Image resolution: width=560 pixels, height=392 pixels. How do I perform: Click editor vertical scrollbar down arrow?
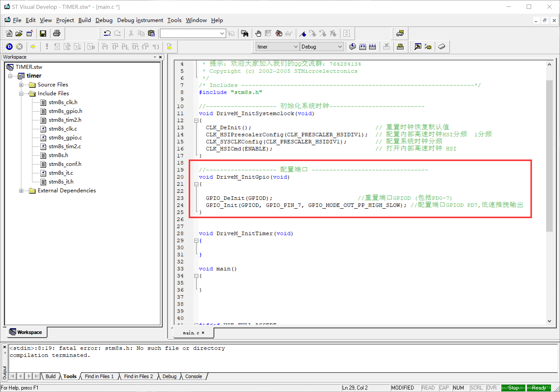pos(549,321)
